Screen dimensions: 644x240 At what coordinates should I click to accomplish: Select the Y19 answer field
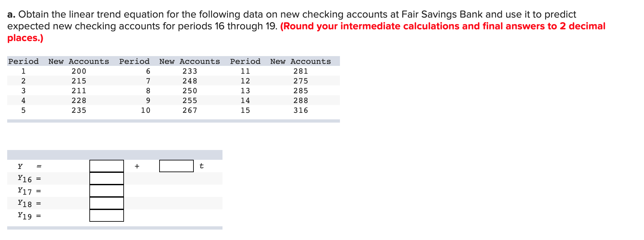point(107,216)
